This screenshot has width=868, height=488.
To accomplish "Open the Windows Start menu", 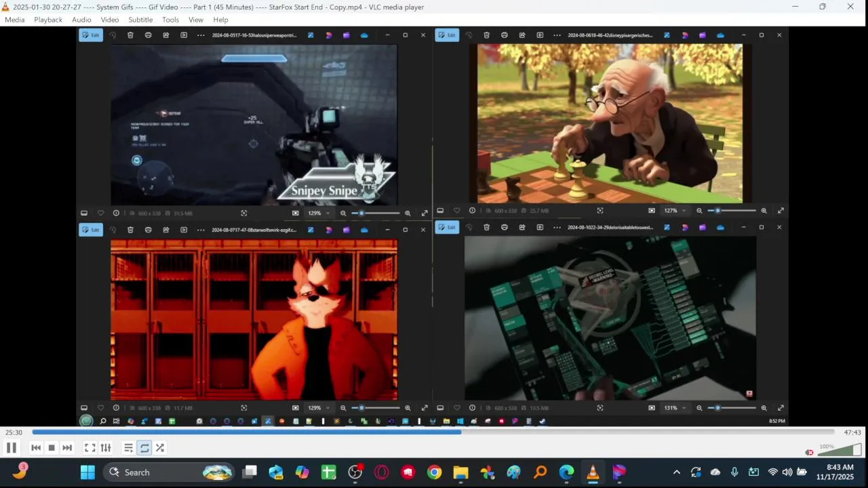I will (x=88, y=472).
